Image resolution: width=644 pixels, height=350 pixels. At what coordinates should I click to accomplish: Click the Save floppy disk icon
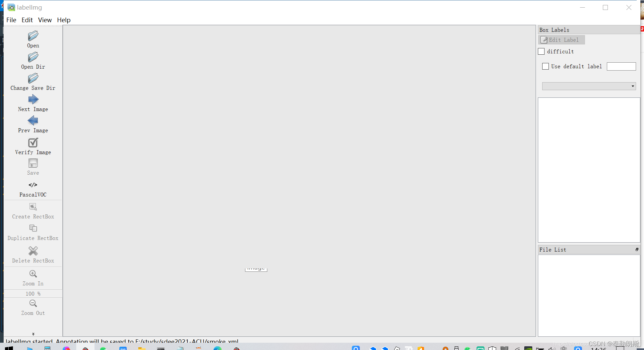(x=33, y=163)
